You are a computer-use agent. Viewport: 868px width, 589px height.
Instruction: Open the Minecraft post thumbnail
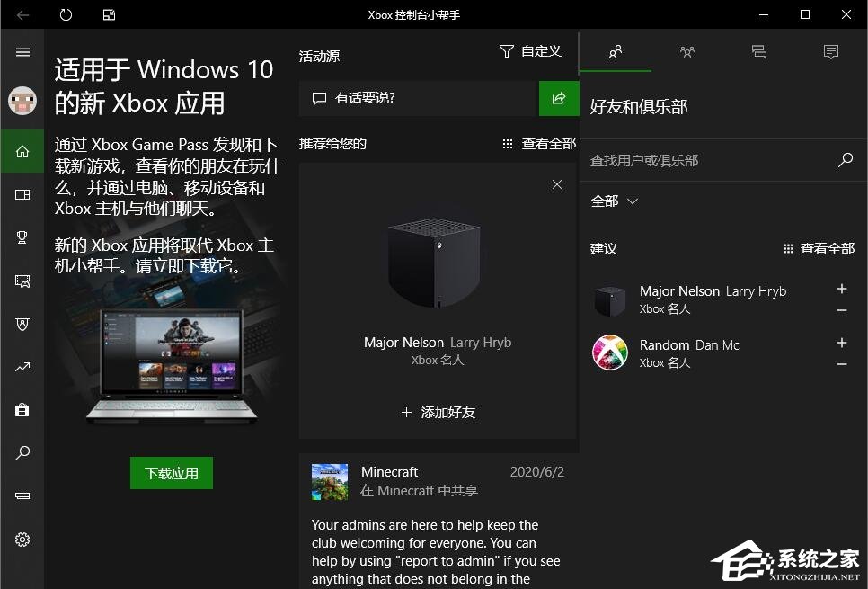pyautogui.click(x=330, y=482)
